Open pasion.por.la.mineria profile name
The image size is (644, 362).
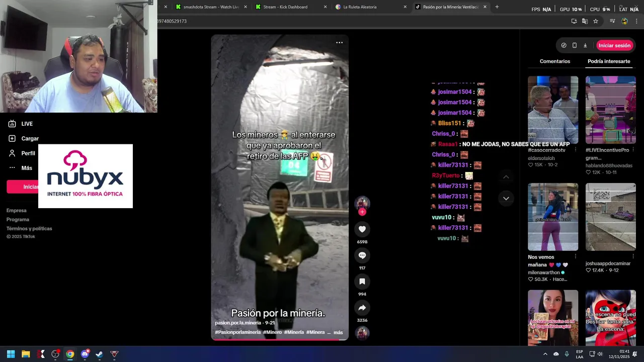(x=238, y=323)
